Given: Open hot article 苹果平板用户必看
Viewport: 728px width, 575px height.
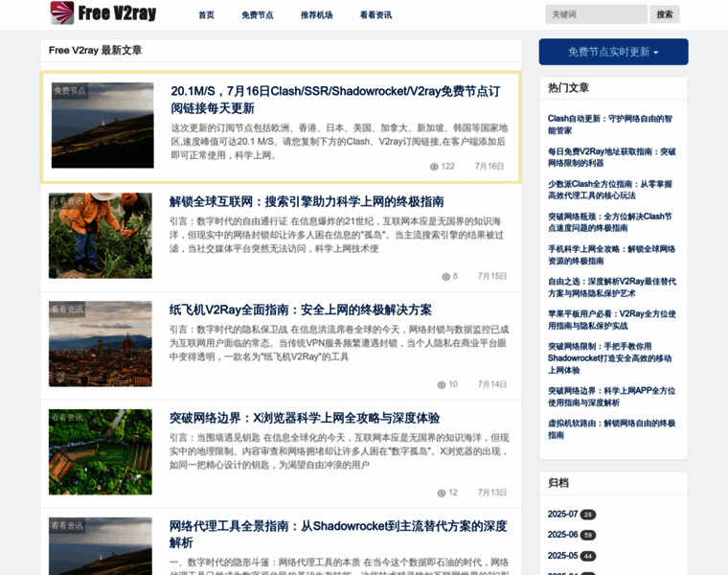Looking at the screenshot, I should tap(611, 319).
